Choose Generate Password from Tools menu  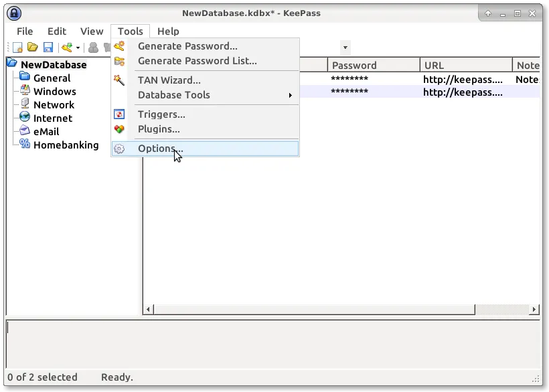(x=187, y=46)
